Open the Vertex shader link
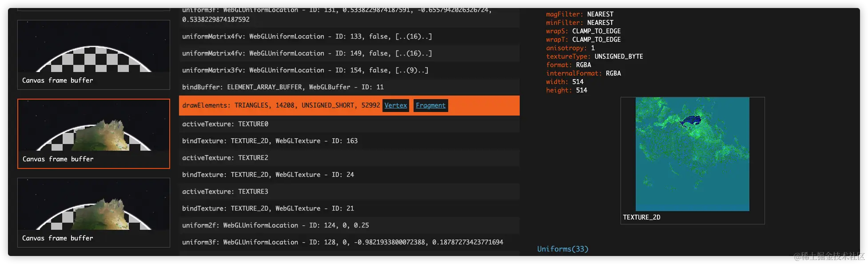Screen dimensions: 868x264 [395, 105]
